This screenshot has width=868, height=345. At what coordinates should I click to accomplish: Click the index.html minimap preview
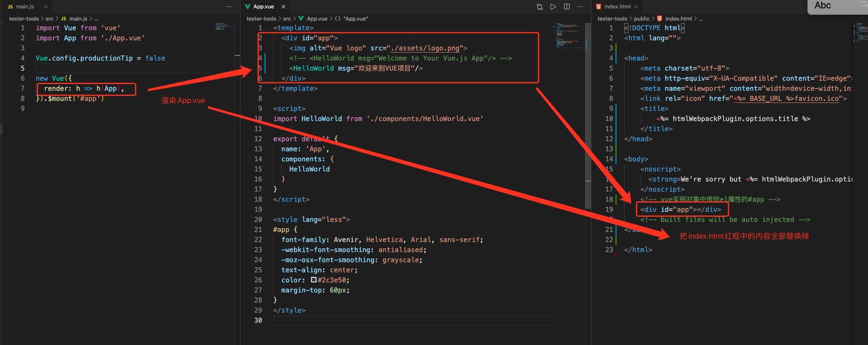pos(860,34)
